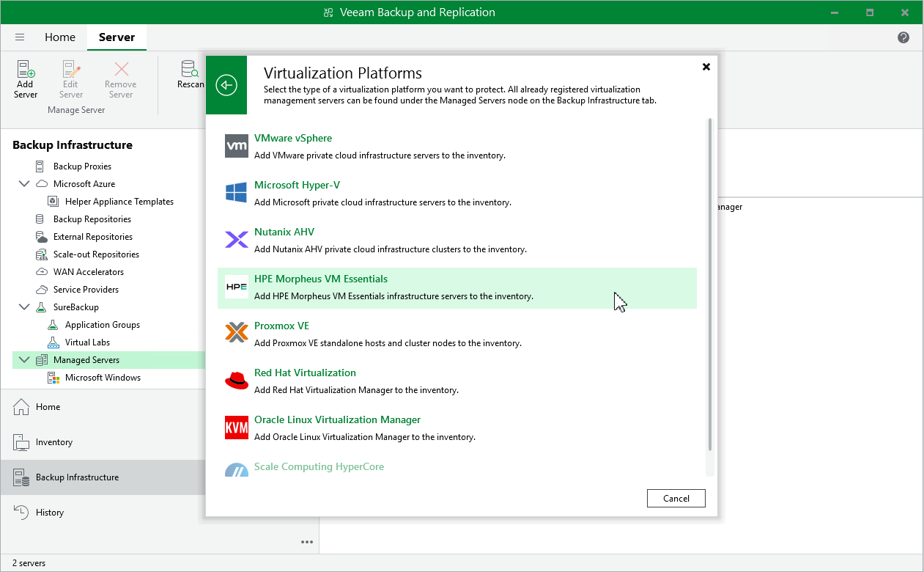Open the hamburger main menu
Image resolution: width=924 pixels, height=572 pixels.
(x=20, y=37)
